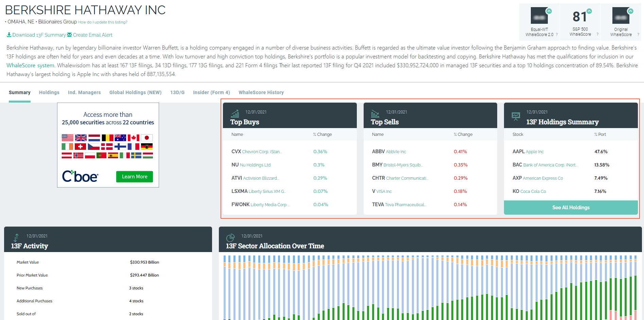Click the Original WhaleScore help question mark

click(638, 34)
